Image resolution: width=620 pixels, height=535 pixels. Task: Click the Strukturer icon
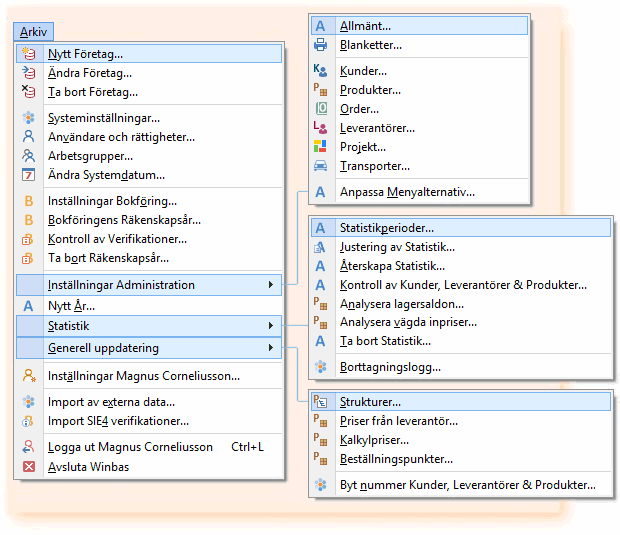(321, 402)
